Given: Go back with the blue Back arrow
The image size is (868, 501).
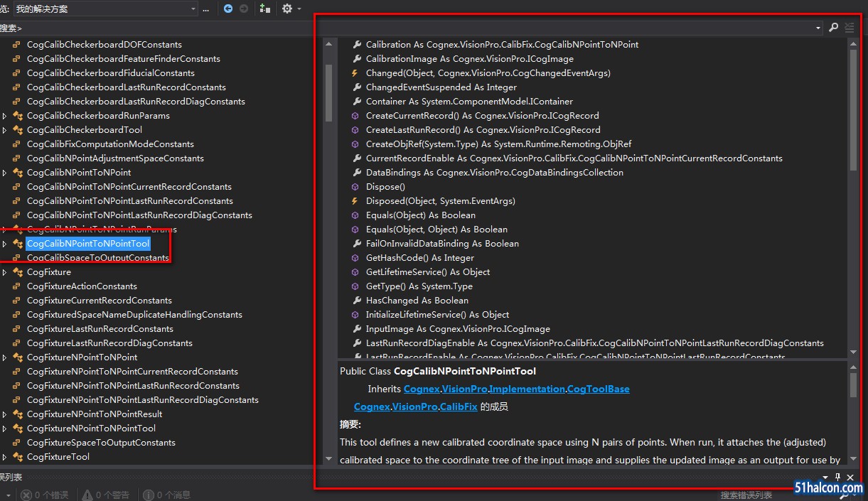Looking at the screenshot, I should pos(227,9).
